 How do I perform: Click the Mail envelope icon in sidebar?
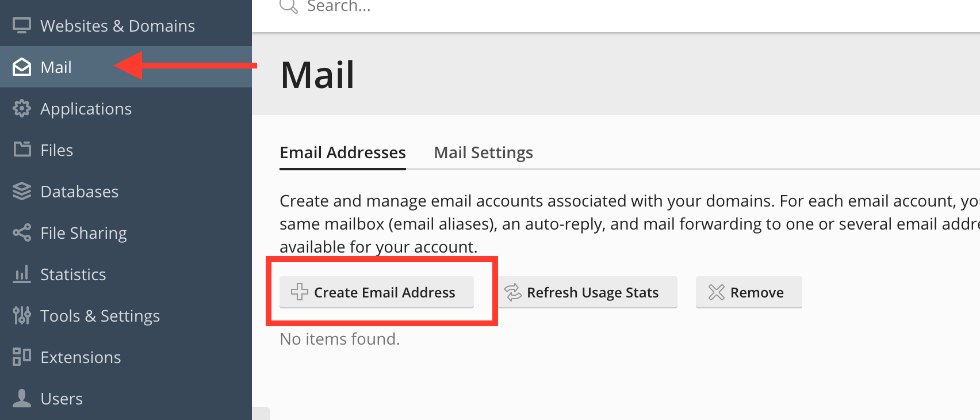coord(22,67)
